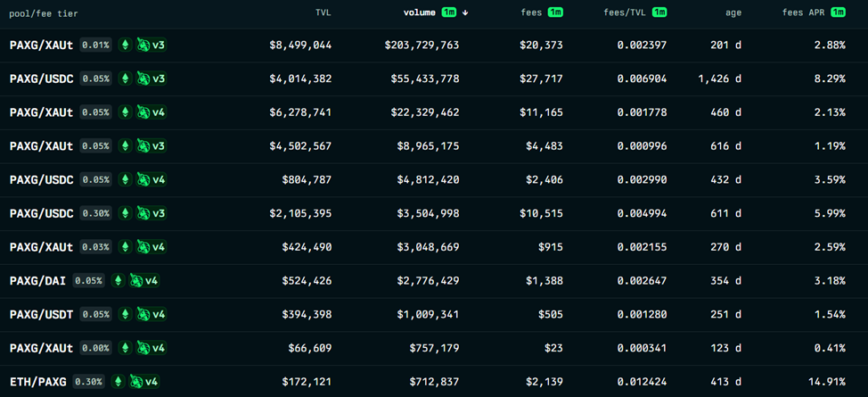Image resolution: width=868 pixels, height=397 pixels.
Task: Click Uniswap v4 icon in the $804,787 TVL row
Action: click(x=144, y=179)
